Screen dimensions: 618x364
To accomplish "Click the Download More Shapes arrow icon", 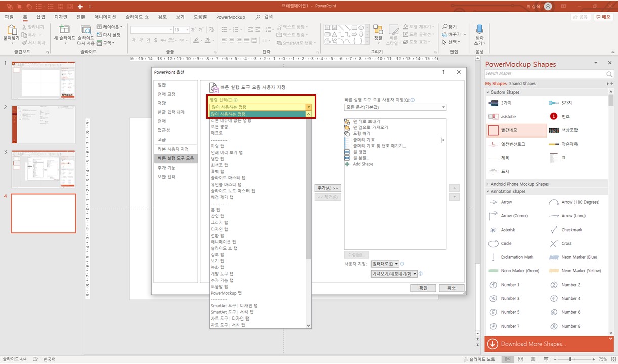I will pos(492,344).
